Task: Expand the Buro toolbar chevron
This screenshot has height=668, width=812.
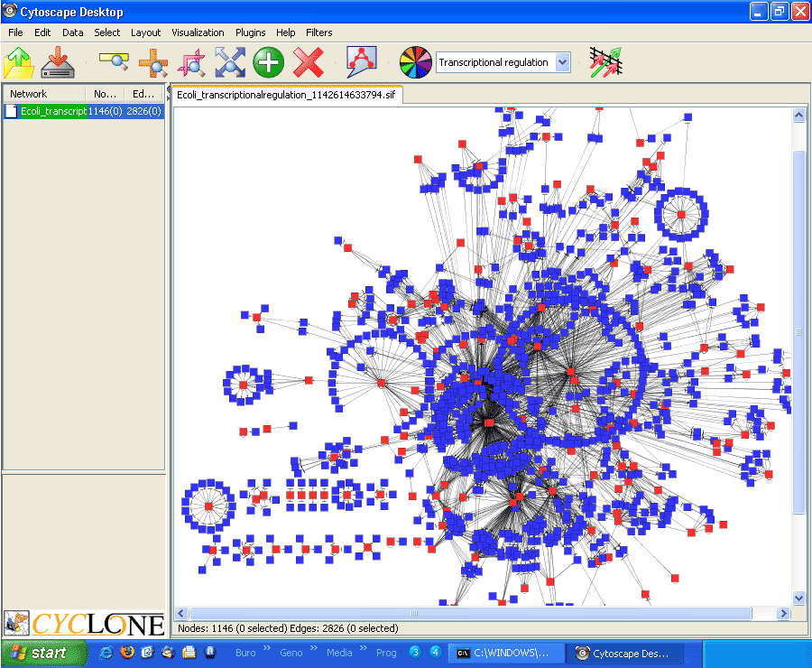Action: tap(267, 648)
